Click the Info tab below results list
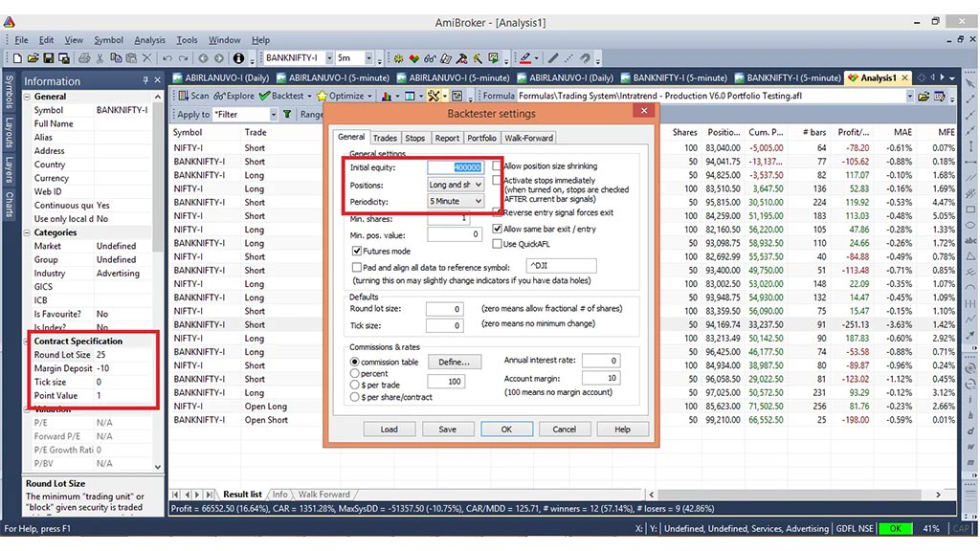This screenshot has width=980, height=551. (x=280, y=495)
